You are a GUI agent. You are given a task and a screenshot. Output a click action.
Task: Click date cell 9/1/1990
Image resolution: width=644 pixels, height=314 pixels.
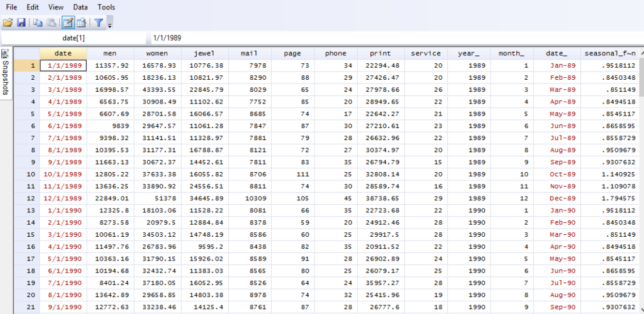click(x=64, y=307)
